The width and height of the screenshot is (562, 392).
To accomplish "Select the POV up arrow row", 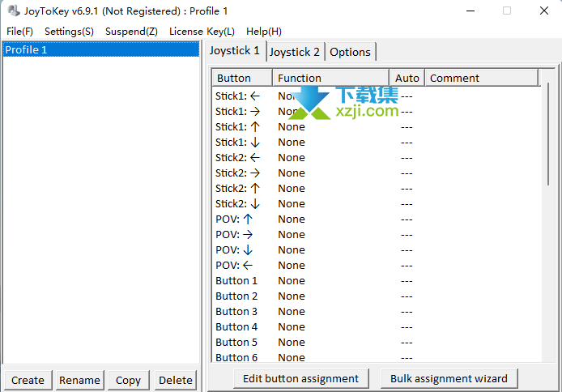I will click(x=375, y=219).
